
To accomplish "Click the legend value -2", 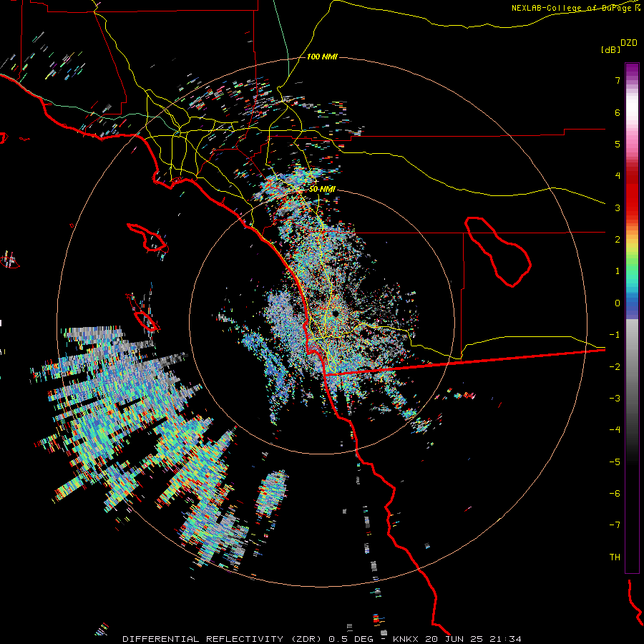I will pos(615,367).
